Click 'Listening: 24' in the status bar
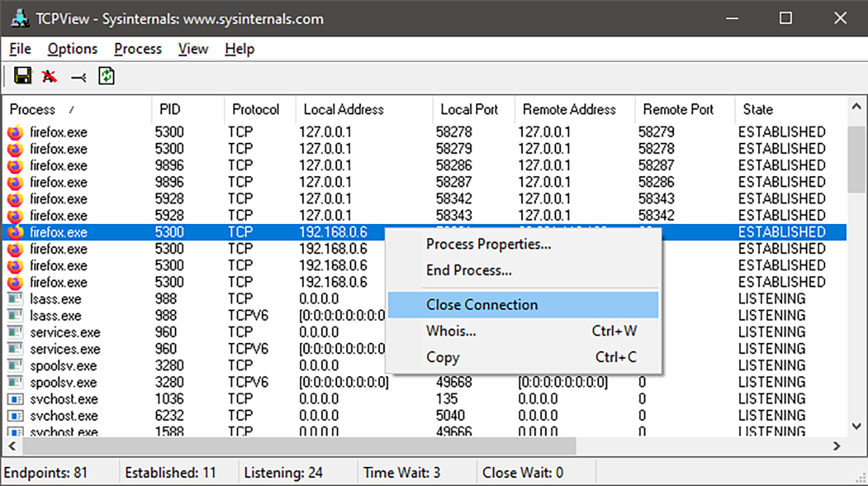Image resolution: width=868 pixels, height=486 pixels. [x=283, y=473]
